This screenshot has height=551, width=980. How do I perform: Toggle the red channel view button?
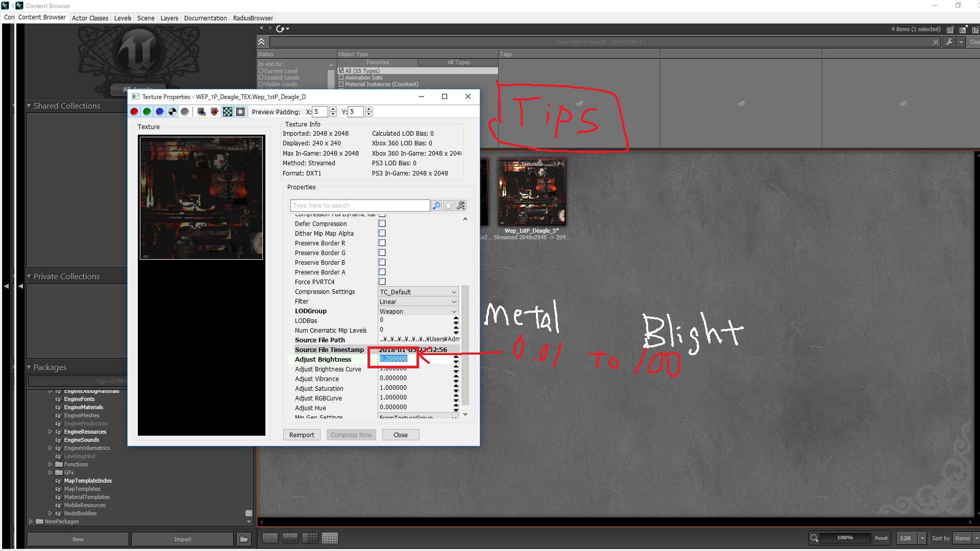point(134,112)
